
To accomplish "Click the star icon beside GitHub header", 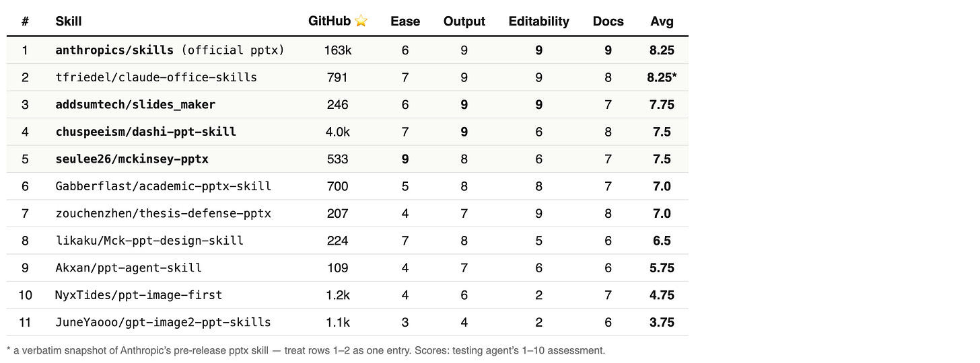I will pyautogui.click(x=361, y=21).
